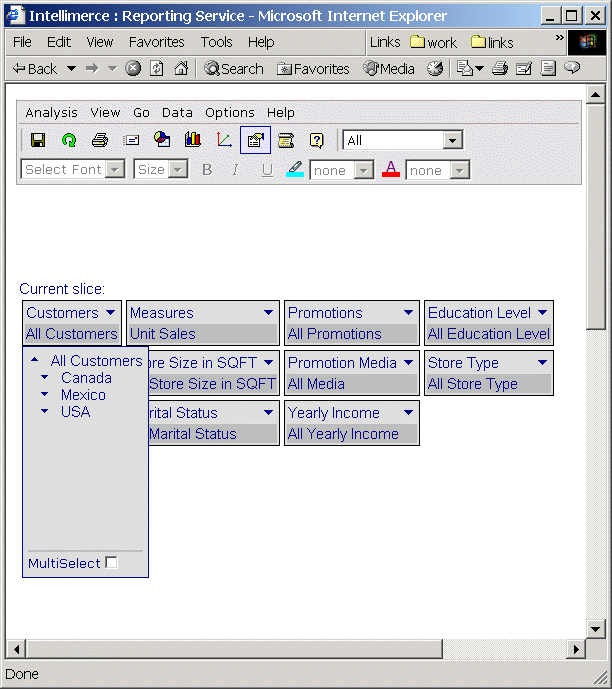Click the browser Refresh page icon
612x689 pixels.
[157, 69]
